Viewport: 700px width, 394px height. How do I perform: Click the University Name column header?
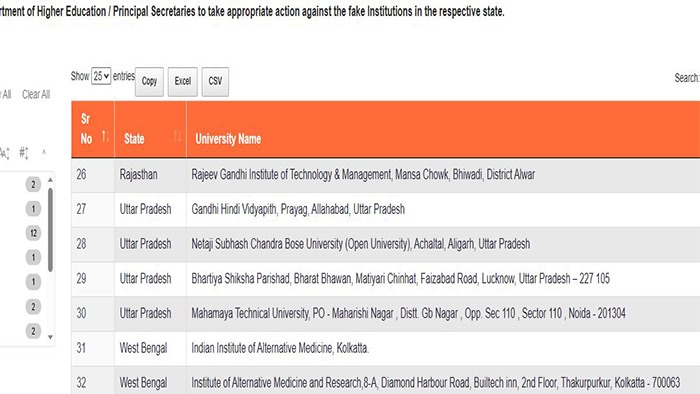(228, 139)
